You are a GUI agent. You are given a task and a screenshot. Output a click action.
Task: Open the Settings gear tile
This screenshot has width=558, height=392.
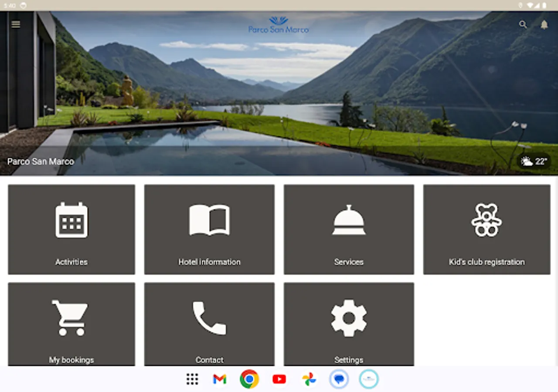click(x=349, y=324)
